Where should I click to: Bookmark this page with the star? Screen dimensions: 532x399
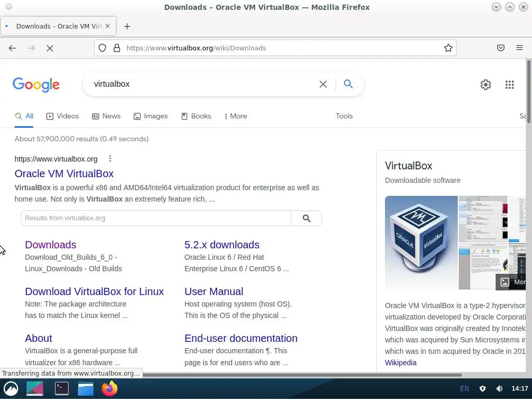[448, 48]
